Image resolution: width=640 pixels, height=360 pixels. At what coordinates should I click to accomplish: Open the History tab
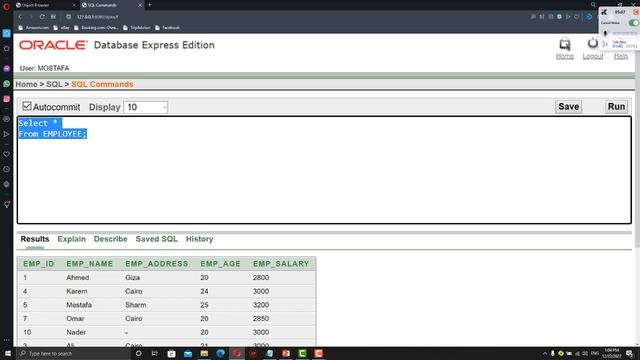(200, 239)
